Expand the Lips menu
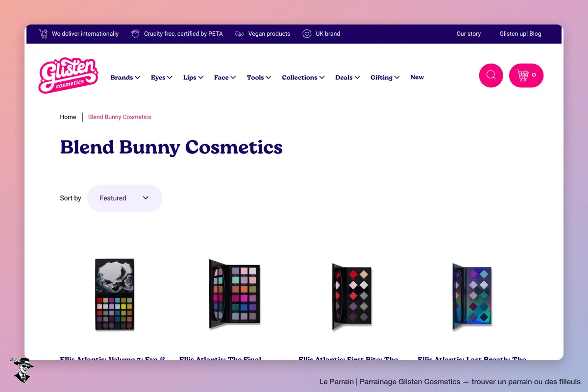Viewport: 588px width, 392px height. [194, 77]
